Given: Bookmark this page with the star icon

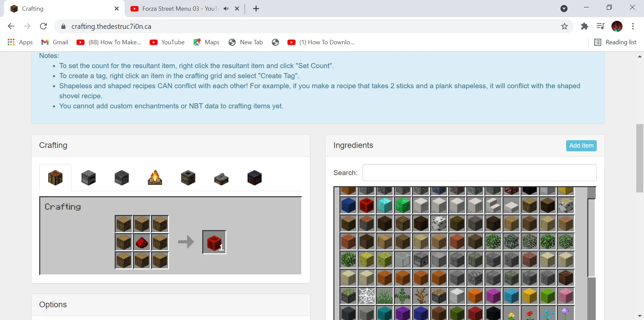Looking at the screenshot, I should coord(565,26).
